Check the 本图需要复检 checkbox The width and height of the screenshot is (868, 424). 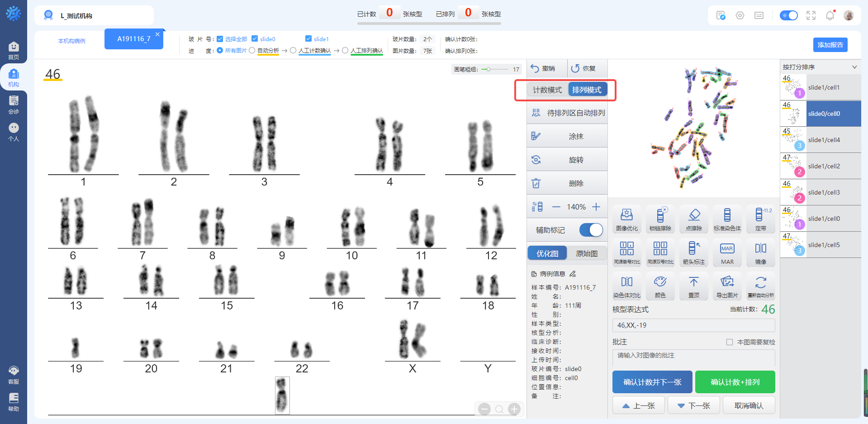(x=729, y=342)
